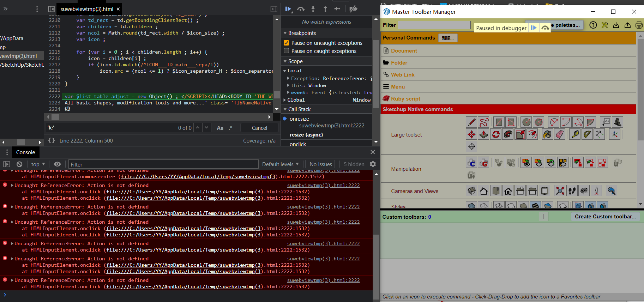Click the print icon in Toolbar Manager
The width and height of the screenshot is (644, 302).
639,25
